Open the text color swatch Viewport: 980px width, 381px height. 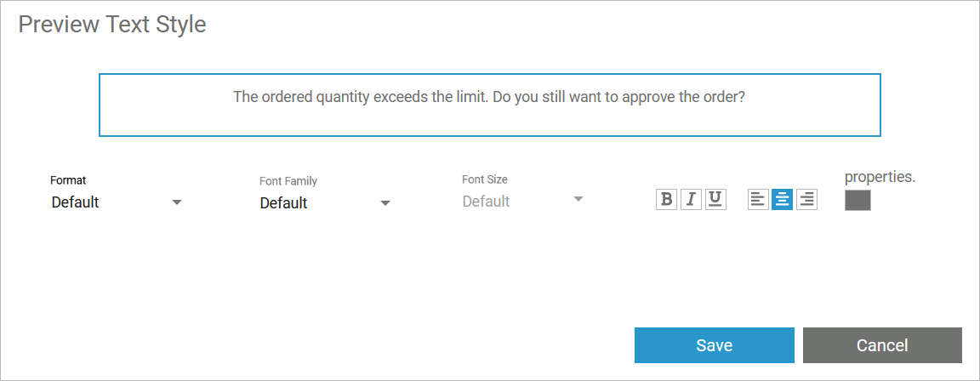tap(857, 200)
